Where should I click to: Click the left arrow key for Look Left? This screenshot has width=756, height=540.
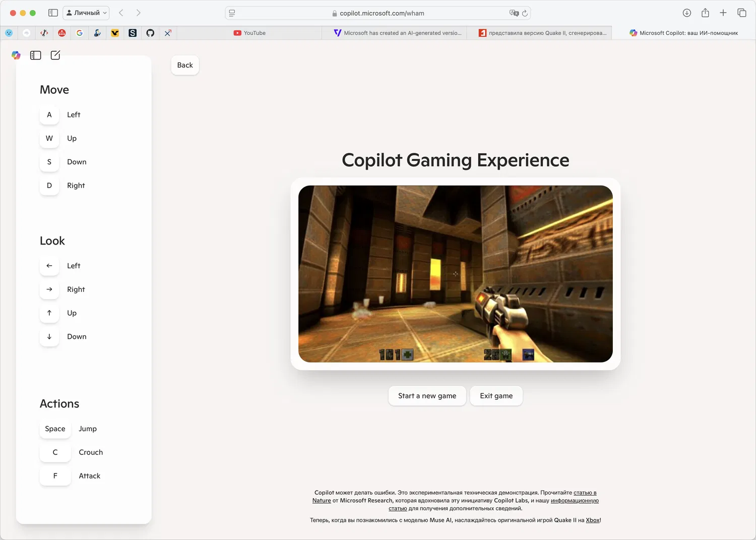[49, 266]
